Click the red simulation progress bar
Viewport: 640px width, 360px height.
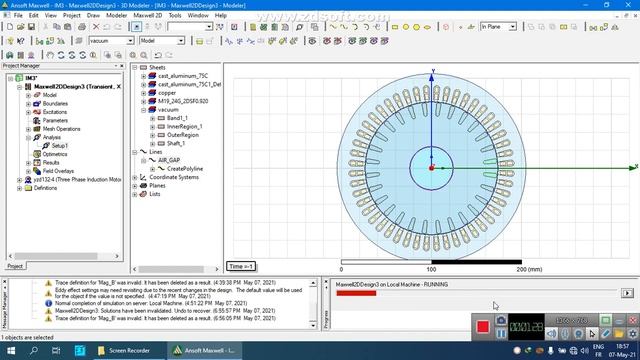click(356, 293)
